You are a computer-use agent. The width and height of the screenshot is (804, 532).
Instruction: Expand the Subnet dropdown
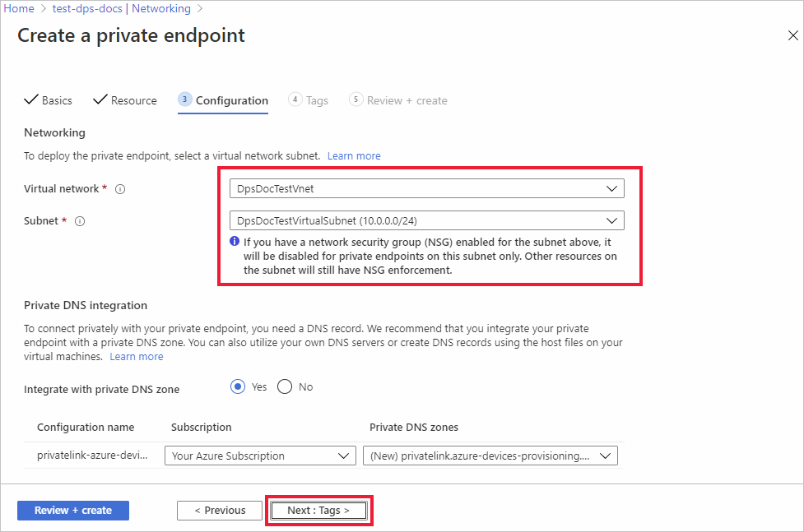click(x=426, y=220)
